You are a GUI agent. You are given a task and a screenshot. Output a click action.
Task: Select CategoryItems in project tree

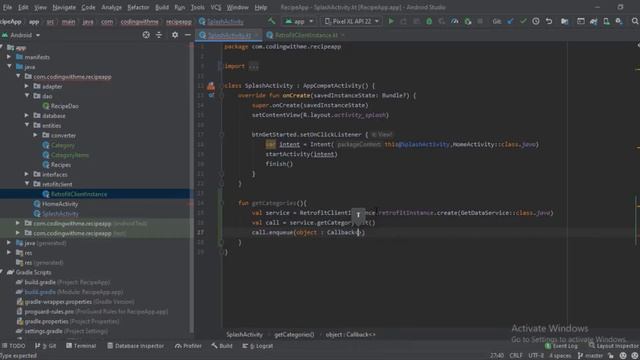point(70,155)
